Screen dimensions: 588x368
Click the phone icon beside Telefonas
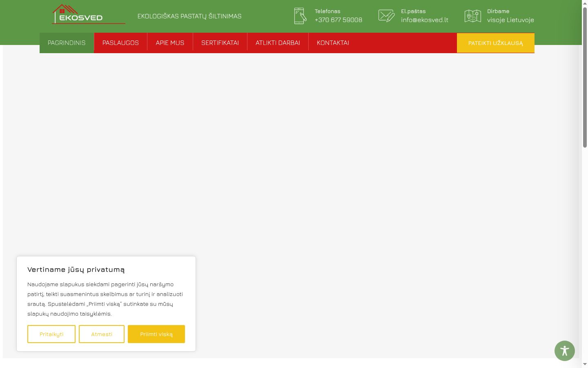[x=300, y=16]
